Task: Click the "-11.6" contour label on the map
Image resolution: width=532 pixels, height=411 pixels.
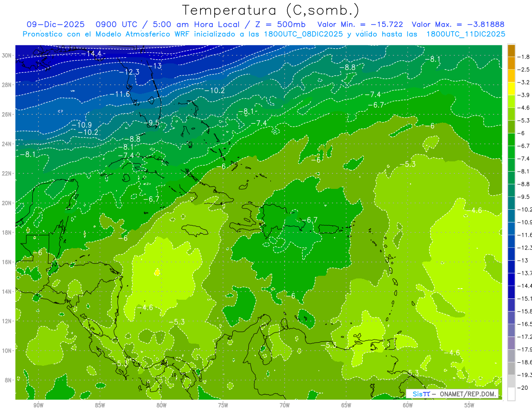Action: 120,94
